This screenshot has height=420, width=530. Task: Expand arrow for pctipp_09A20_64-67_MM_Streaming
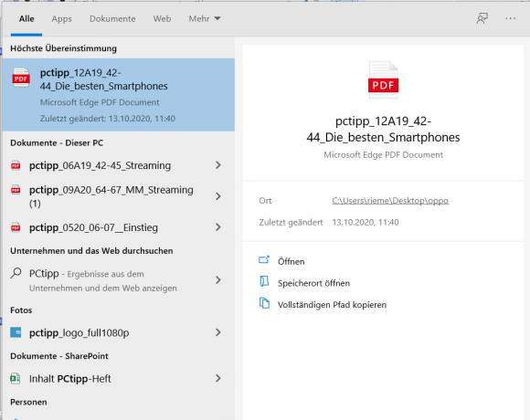tap(218, 196)
